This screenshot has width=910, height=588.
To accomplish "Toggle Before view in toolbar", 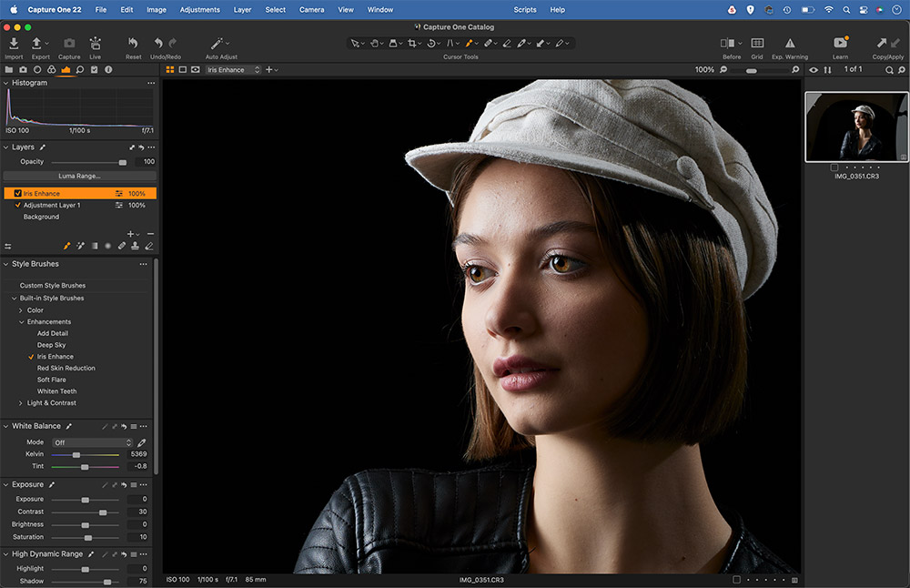I will tap(728, 44).
